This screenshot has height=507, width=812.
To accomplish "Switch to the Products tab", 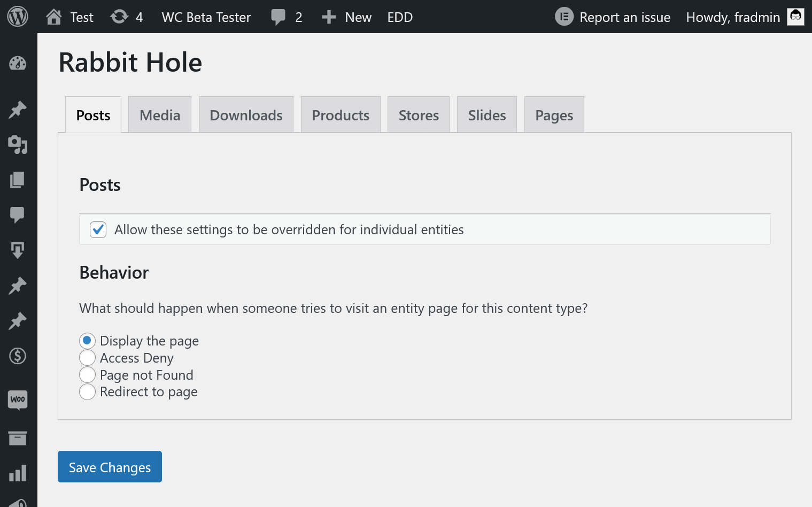I will tap(341, 115).
